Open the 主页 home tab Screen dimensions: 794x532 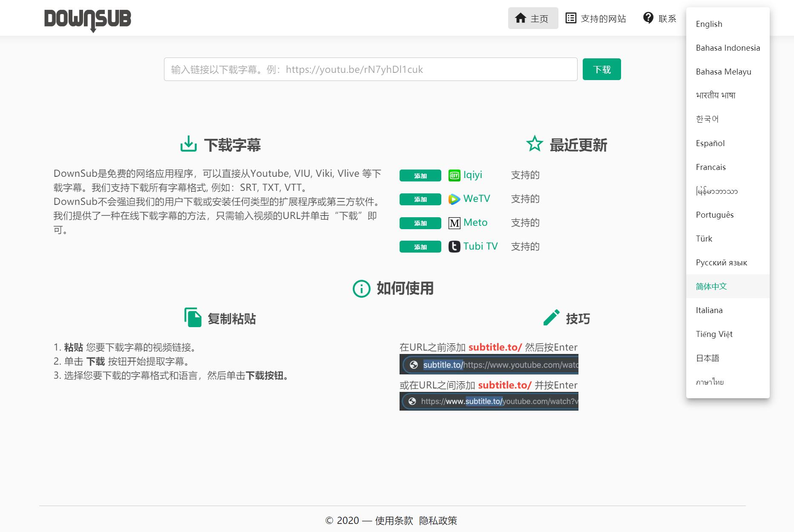pos(533,18)
